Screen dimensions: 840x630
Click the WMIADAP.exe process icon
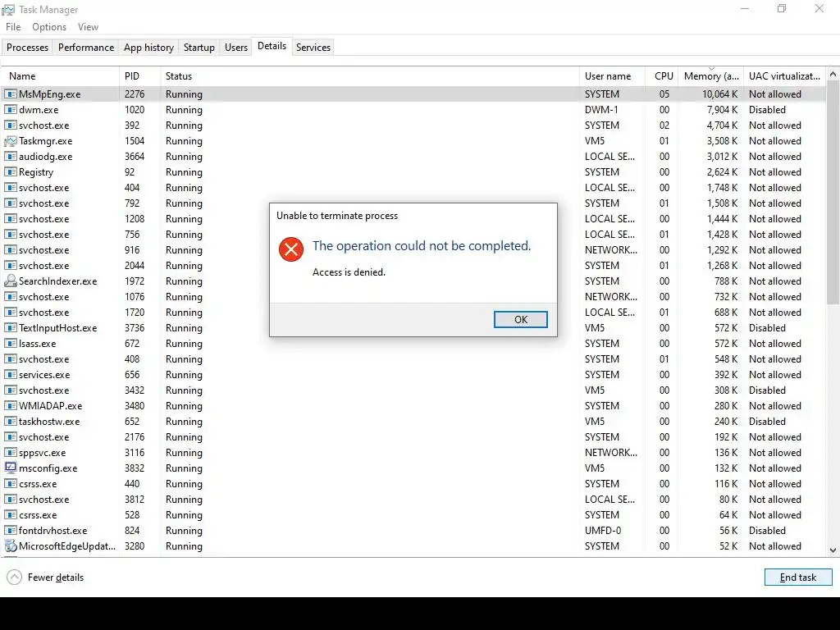(x=10, y=405)
